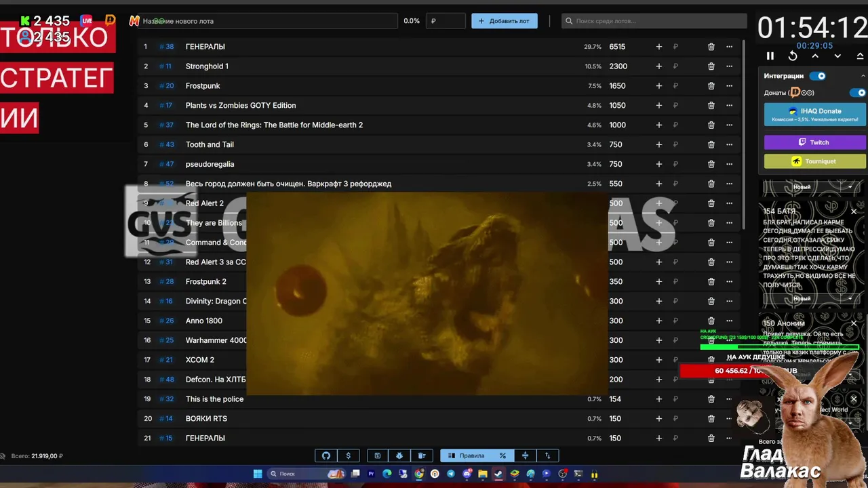868x488 pixels.
Task: Increase timer with the up arrow
Action: [x=815, y=56]
